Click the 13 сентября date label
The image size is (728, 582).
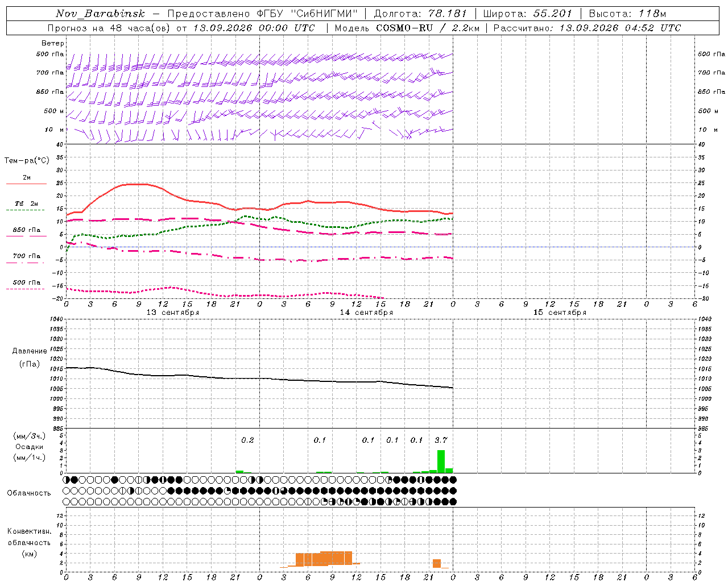(x=173, y=312)
